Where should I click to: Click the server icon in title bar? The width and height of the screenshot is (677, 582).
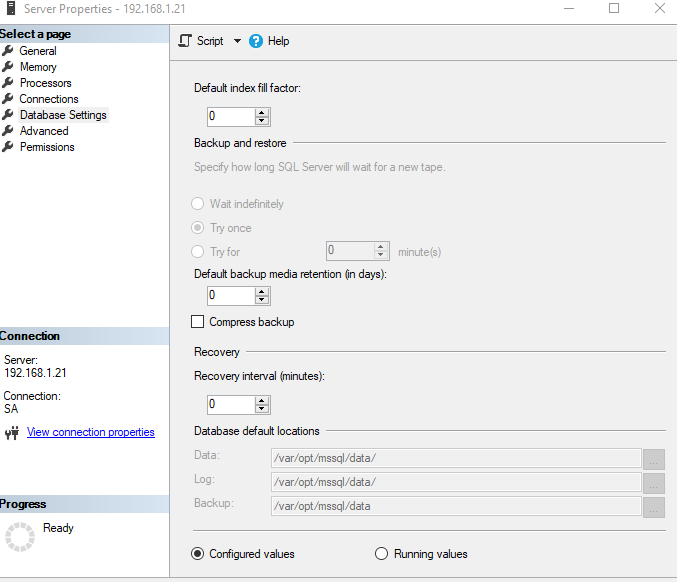pos(11,8)
